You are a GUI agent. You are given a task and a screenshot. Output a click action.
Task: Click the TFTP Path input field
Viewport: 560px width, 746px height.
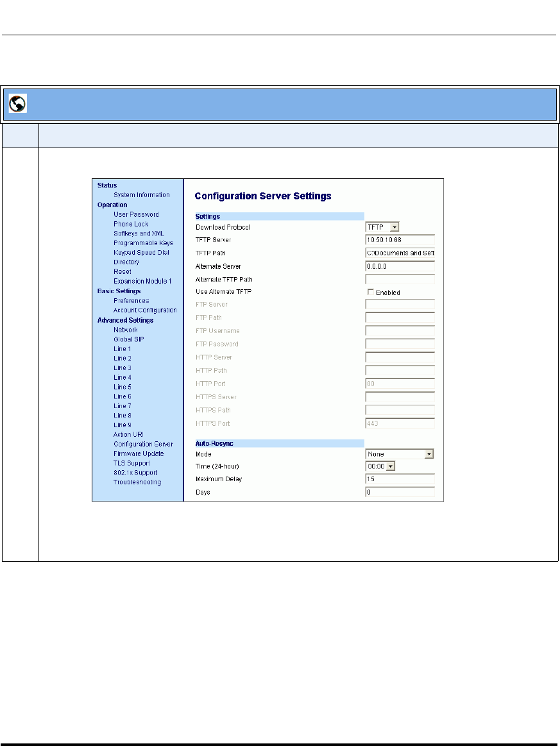[x=400, y=253]
